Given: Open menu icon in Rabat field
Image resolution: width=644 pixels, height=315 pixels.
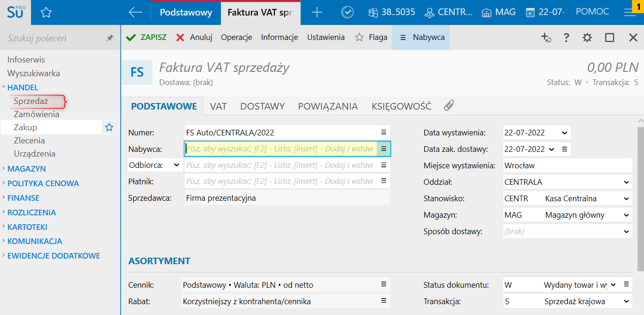Looking at the screenshot, I should [383, 300].
